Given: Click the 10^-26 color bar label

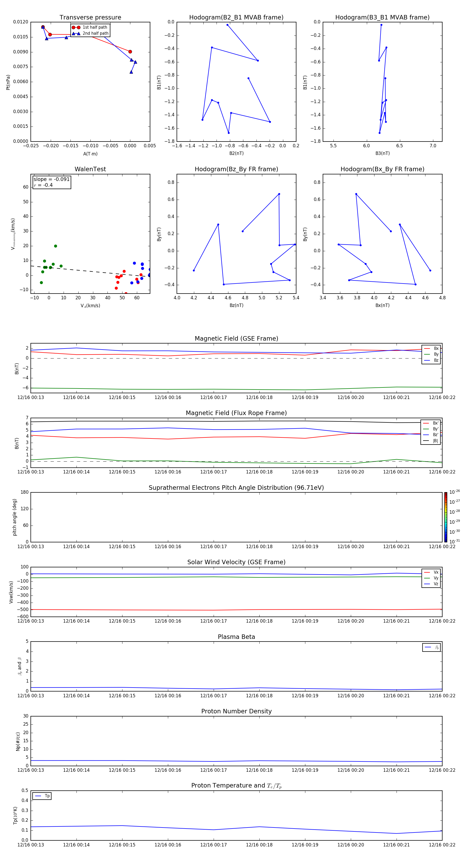Looking at the screenshot, I should point(455,492).
